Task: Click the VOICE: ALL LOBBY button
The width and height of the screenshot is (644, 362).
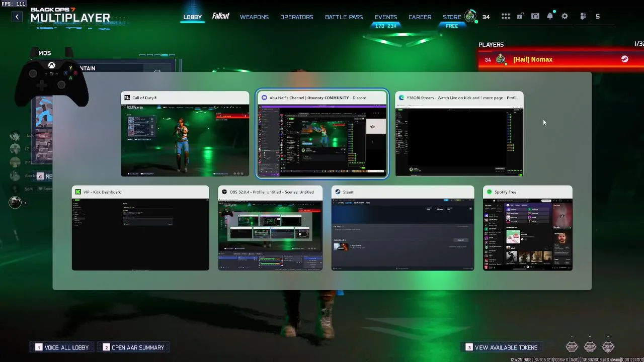Action: (x=62, y=347)
